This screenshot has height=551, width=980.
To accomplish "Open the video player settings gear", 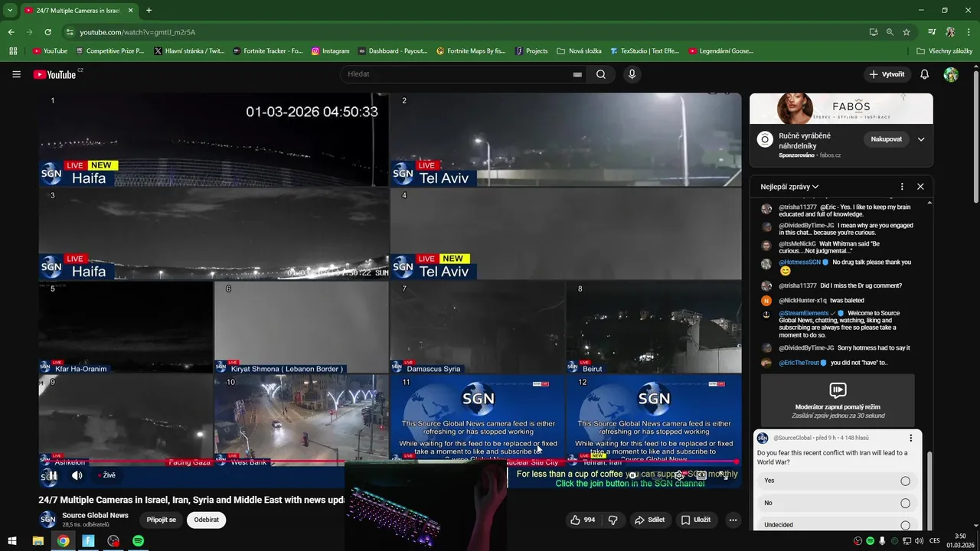I will [678, 475].
